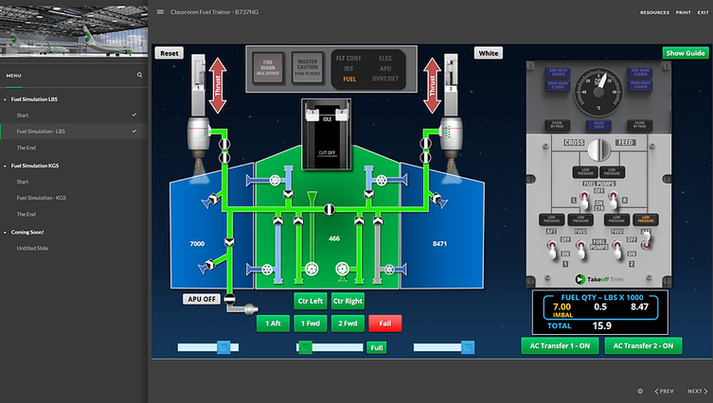Click the APU fuel valve symbol

point(230,299)
